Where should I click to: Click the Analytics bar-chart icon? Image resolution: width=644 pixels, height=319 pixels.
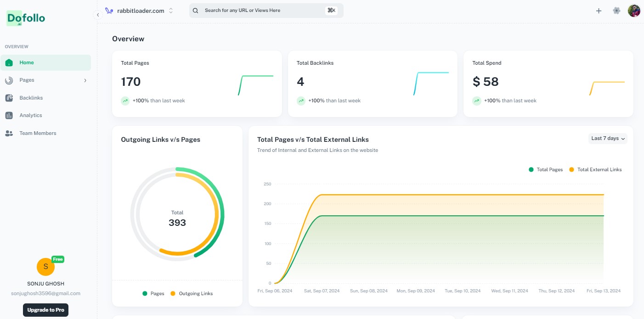[9, 115]
